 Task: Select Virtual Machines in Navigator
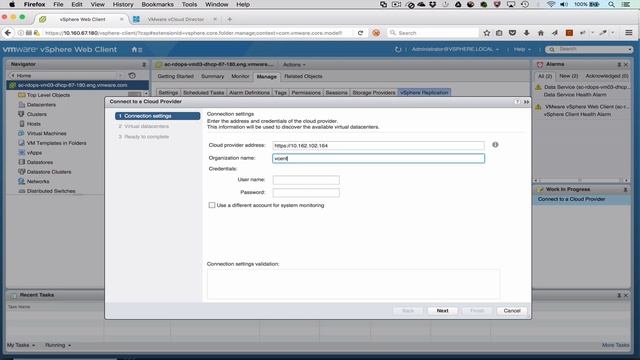click(x=46, y=133)
